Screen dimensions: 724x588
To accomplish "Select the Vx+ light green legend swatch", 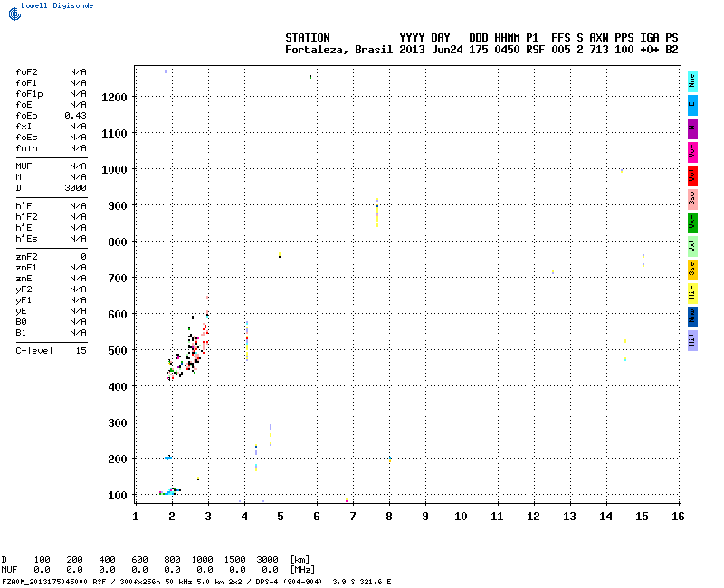I will click(692, 246).
